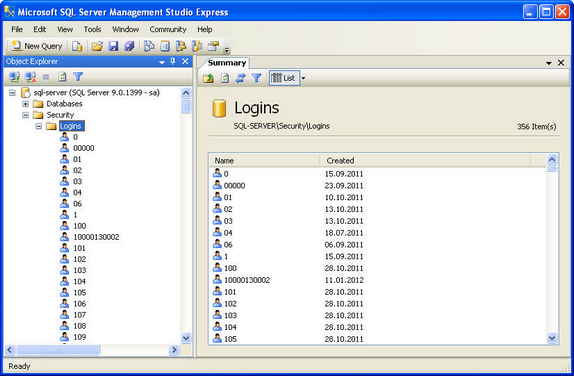Select login 00000 in Object Explorer tree
The height and width of the screenshot is (376, 574).
tap(83, 148)
